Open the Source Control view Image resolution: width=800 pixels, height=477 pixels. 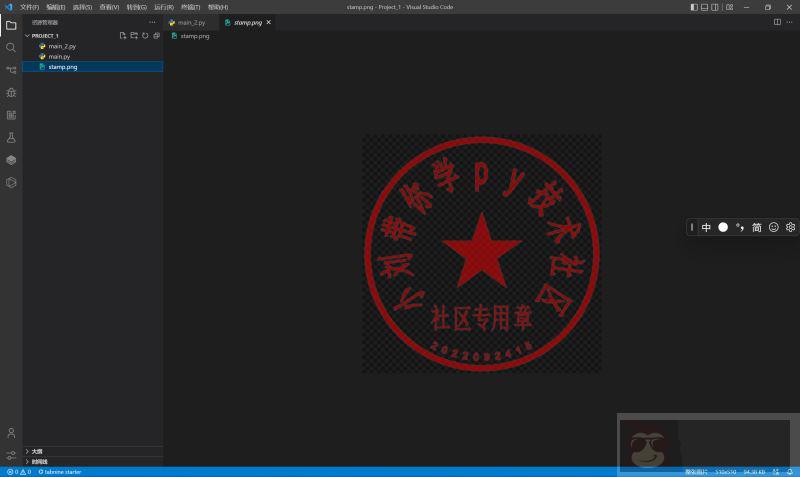11,70
